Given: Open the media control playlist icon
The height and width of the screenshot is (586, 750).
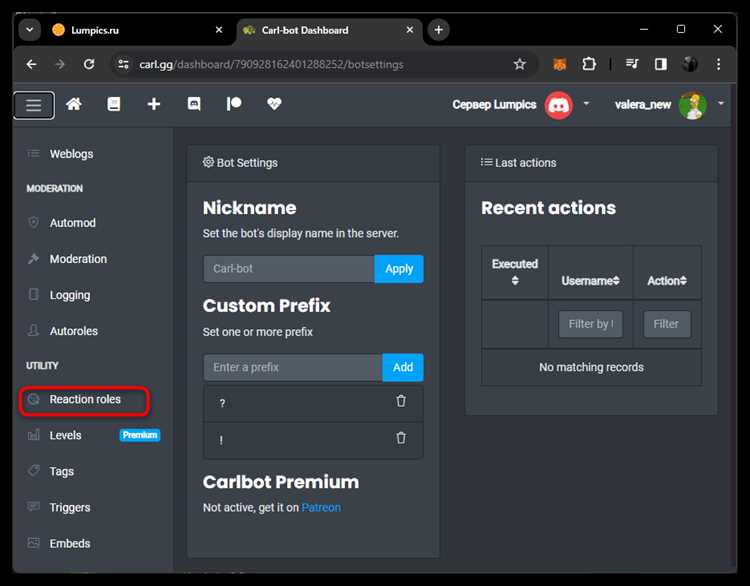Looking at the screenshot, I should [x=632, y=64].
